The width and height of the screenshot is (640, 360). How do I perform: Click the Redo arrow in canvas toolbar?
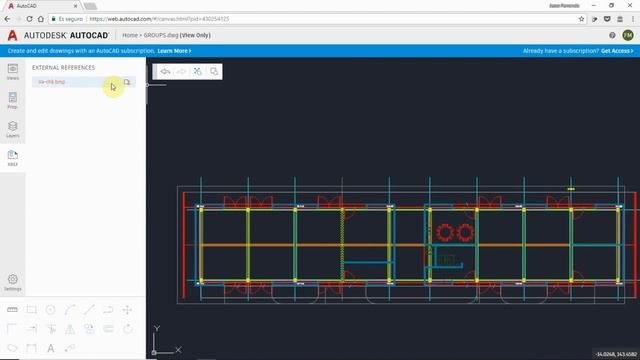point(181,72)
